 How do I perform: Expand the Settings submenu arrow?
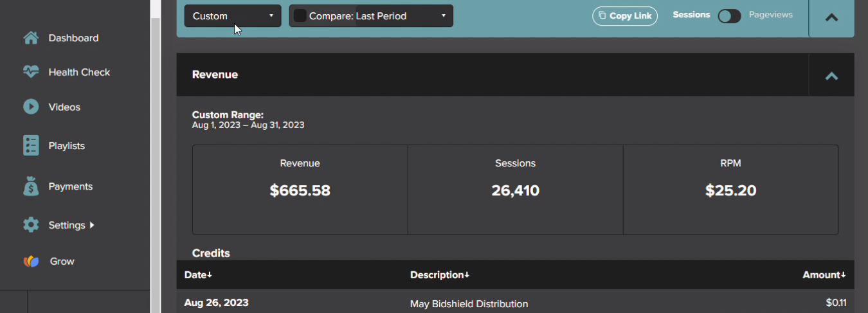click(92, 225)
